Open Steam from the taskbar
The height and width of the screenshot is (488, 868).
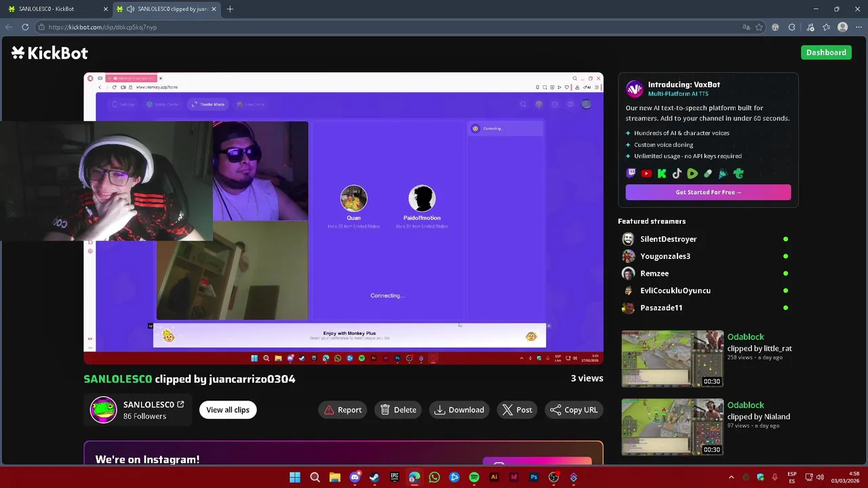pos(374,477)
